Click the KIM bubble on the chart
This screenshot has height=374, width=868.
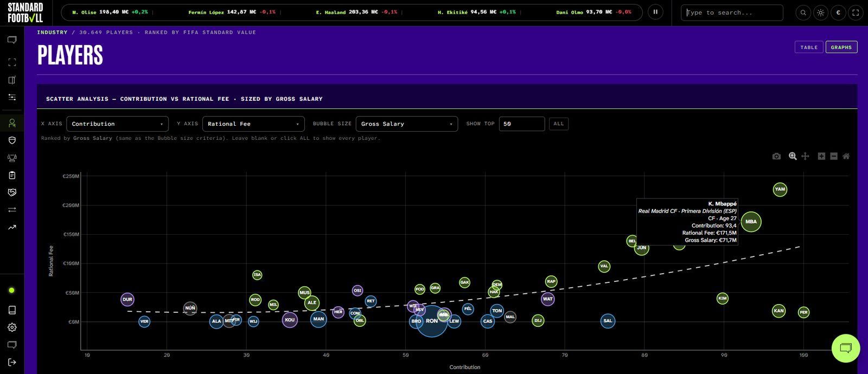pos(722,299)
